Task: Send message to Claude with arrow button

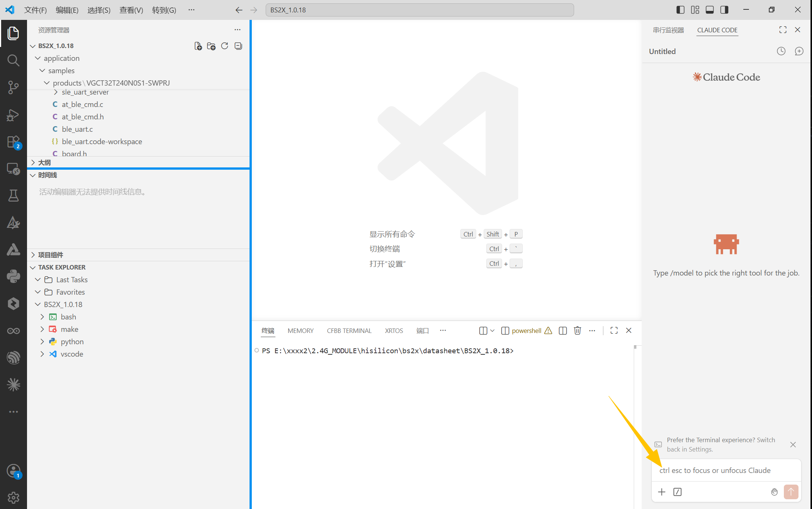Action: (x=791, y=492)
